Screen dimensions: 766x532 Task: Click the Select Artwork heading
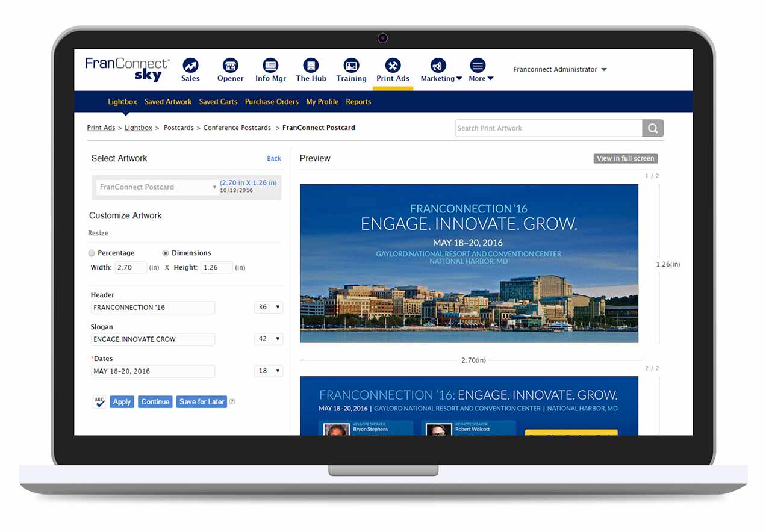pos(119,158)
